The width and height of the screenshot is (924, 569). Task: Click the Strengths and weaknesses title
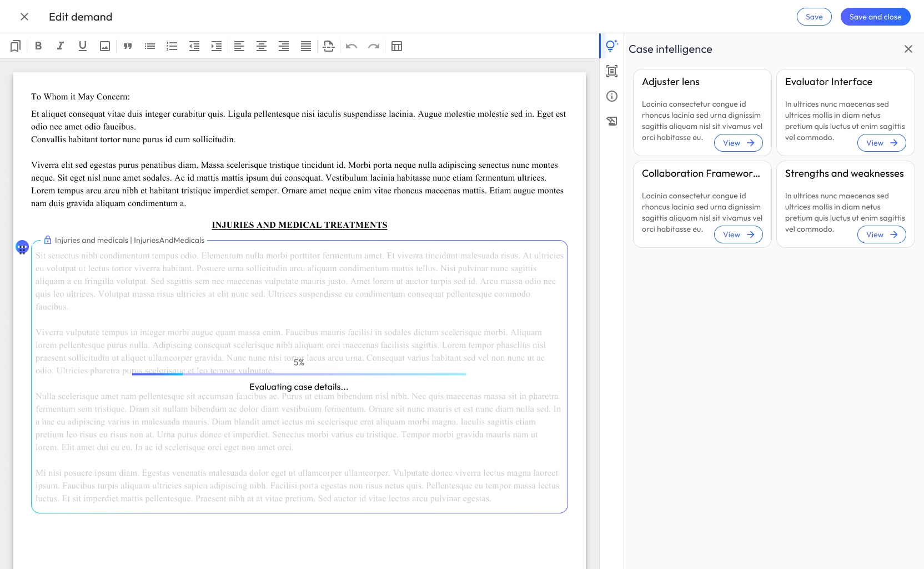[844, 173]
